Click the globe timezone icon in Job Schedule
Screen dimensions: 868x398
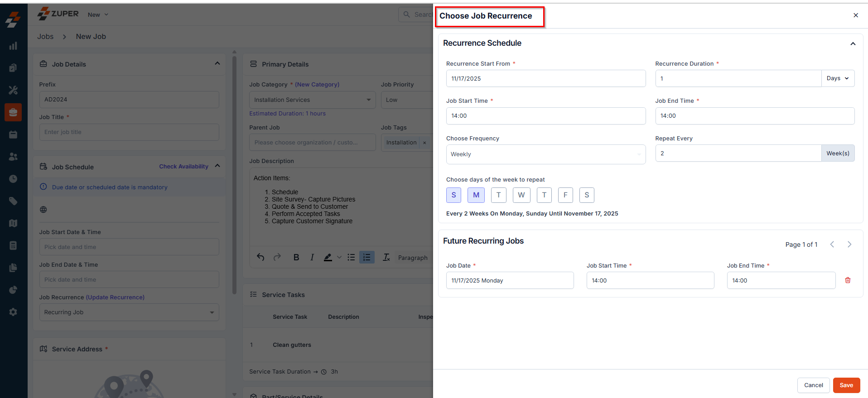tap(43, 210)
